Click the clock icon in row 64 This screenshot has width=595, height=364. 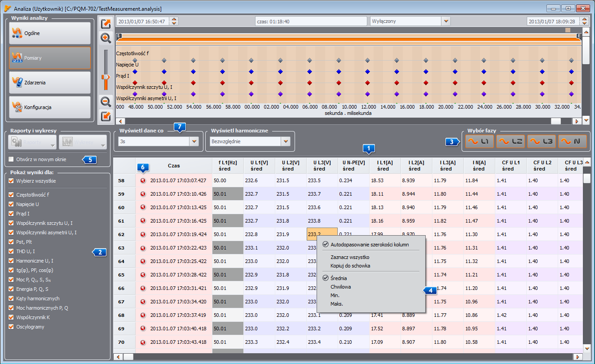tap(143, 261)
